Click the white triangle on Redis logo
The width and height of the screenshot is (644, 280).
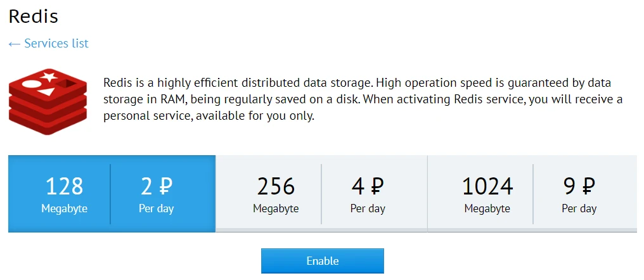pyautogui.click(x=46, y=92)
